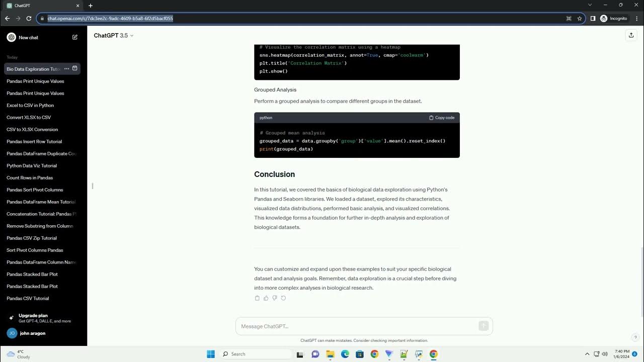Viewport: 644px width, 362px height.
Task: Open the volume control in system tray
Action: click(x=604, y=354)
